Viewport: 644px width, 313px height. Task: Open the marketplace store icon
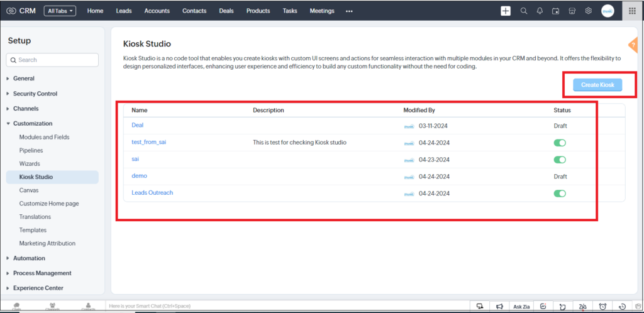572,11
